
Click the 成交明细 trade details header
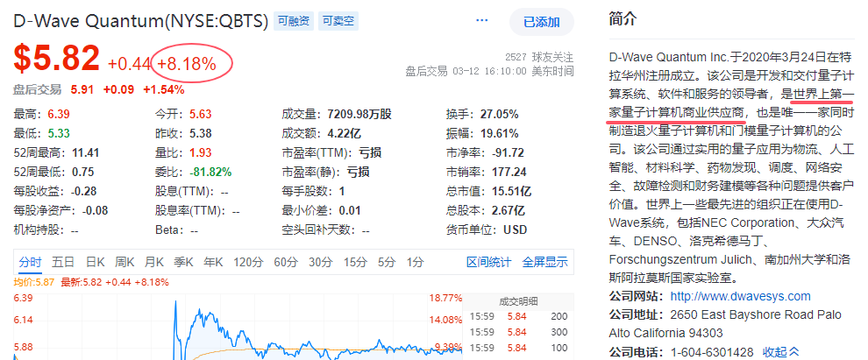(x=518, y=301)
